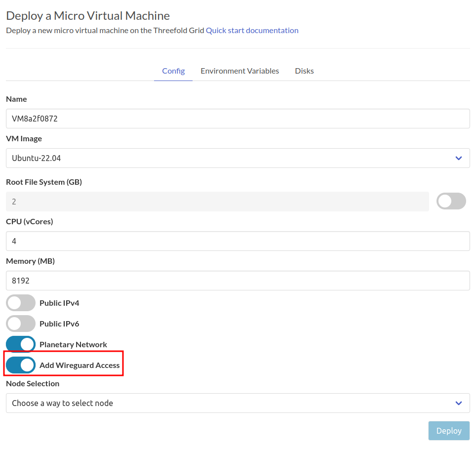
Task: Open the 'Choose a way to select node' dropdown
Action: [237, 403]
